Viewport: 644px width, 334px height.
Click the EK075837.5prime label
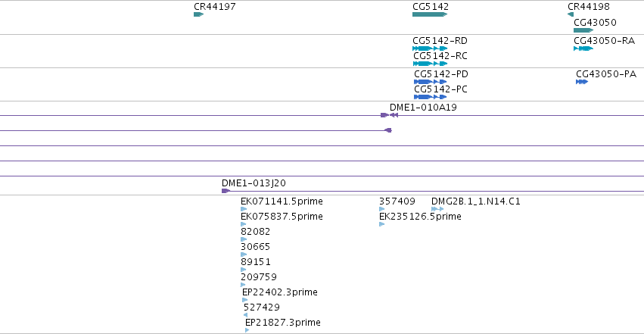click(282, 217)
